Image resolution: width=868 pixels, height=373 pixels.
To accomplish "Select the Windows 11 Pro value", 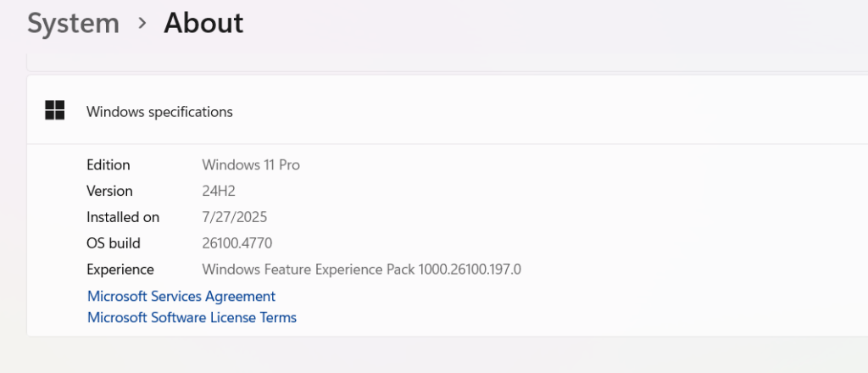I will (251, 165).
